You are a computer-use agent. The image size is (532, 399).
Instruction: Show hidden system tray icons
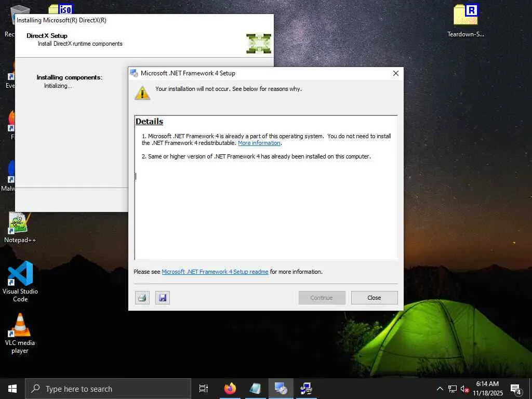[x=440, y=389]
